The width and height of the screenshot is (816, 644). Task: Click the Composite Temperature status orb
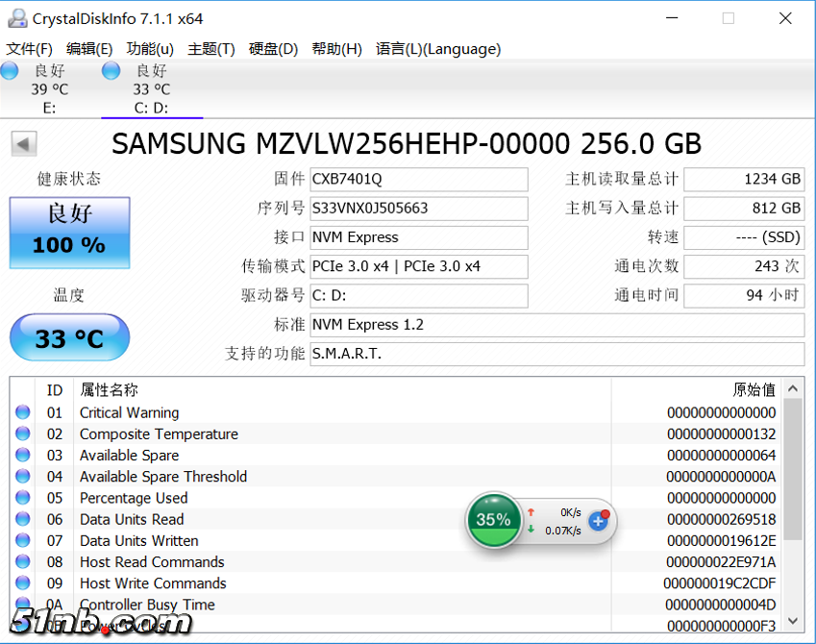23,434
